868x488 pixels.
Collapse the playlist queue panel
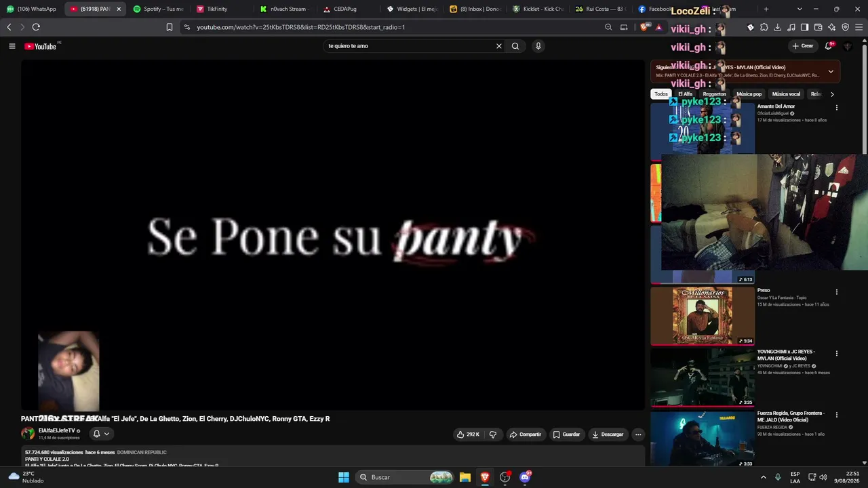pyautogui.click(x=831, y=71)
